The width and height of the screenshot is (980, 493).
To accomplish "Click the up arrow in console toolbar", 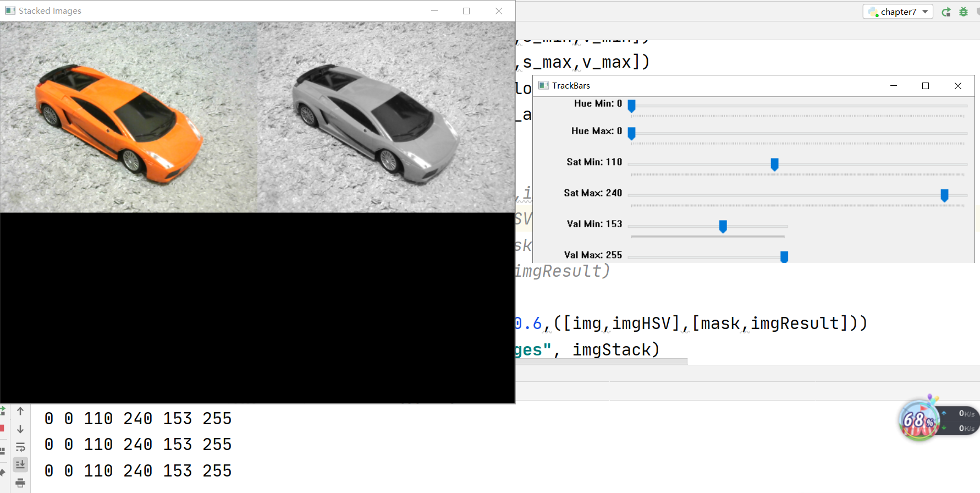I will (x=20, y=411).
